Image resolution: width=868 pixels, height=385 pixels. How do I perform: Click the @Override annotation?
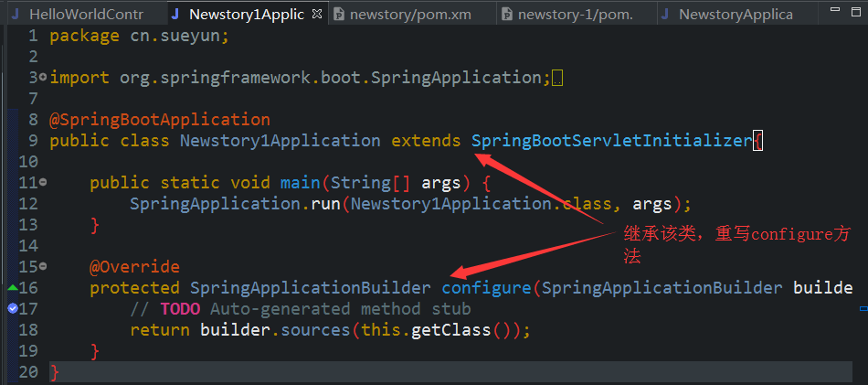(134, 267)
